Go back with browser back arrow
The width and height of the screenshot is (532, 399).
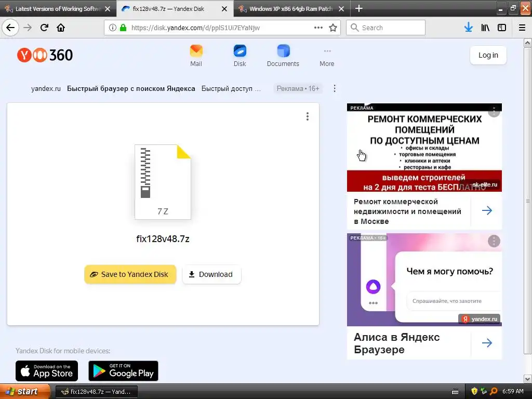[10, 28]
